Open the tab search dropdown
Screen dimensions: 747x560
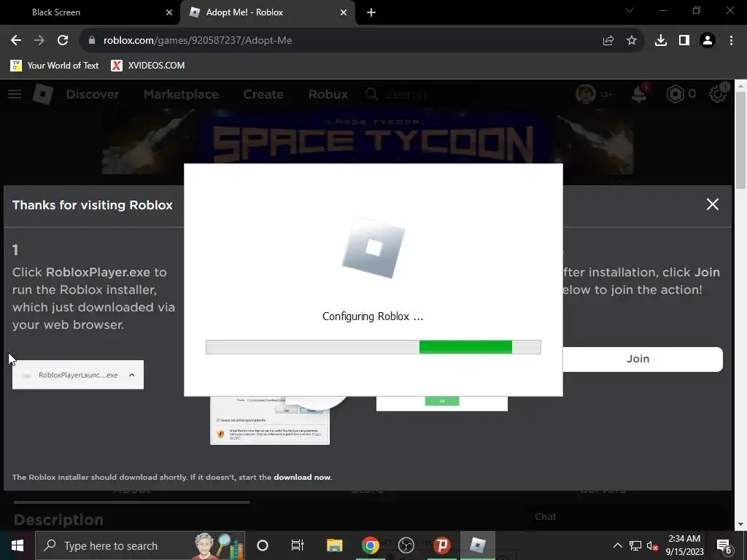(x=630, y=10)
